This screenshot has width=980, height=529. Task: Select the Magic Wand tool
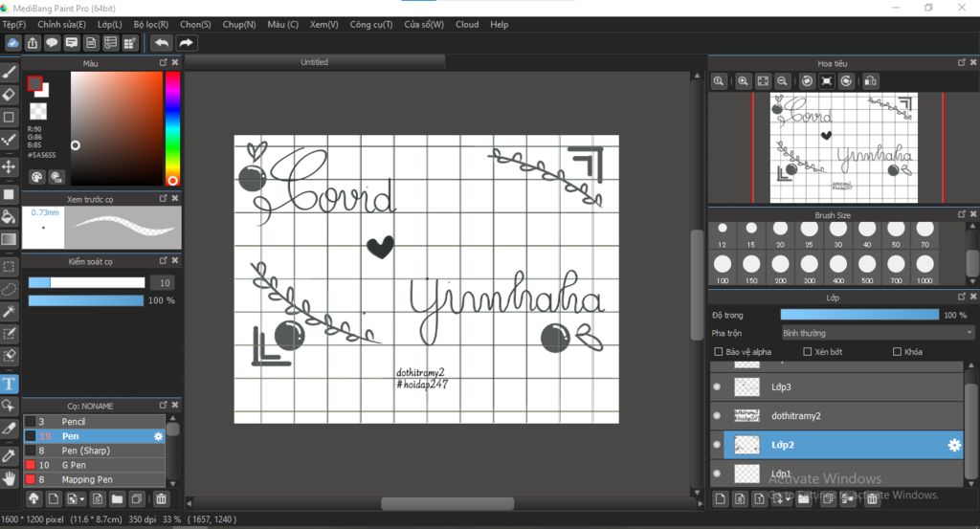point(9,311)
